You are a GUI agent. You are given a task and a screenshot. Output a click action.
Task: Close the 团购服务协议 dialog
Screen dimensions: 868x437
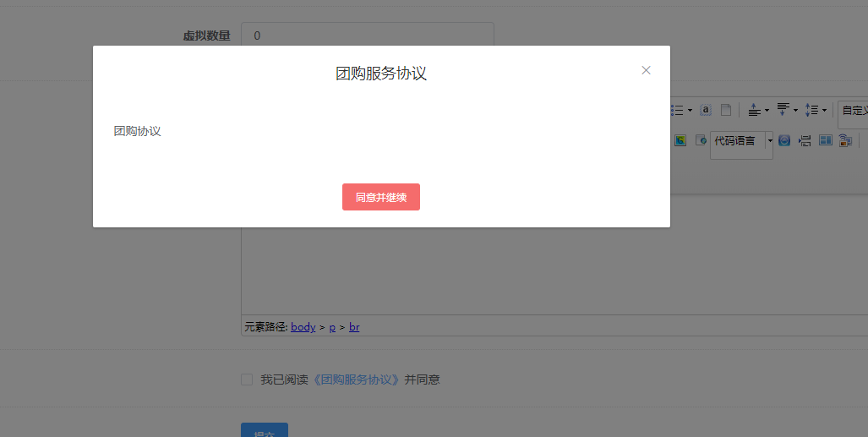click(646, 70)
